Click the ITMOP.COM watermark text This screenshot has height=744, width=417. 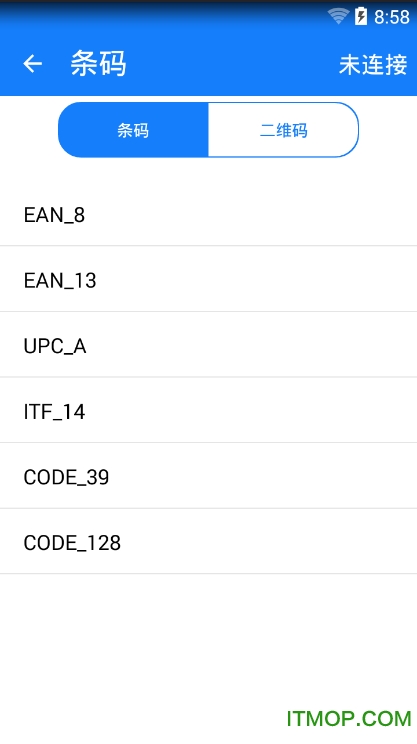point(349,719)
